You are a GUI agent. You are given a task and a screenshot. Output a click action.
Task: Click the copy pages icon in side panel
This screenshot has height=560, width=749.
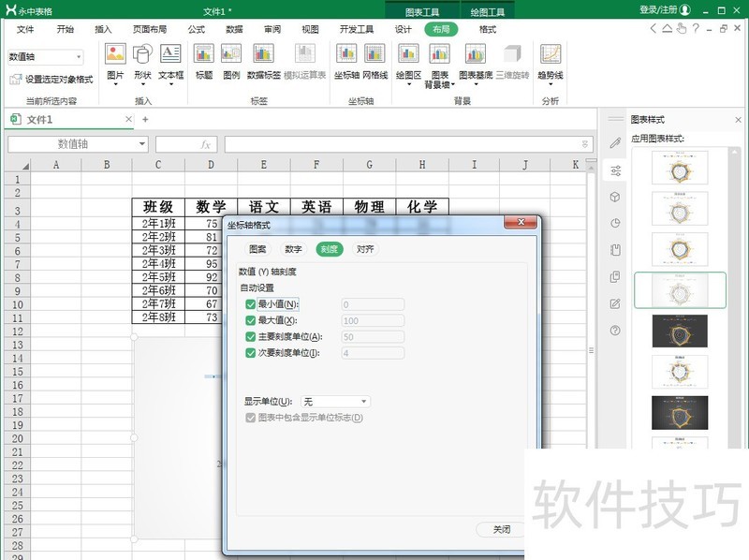[x=615, y=276]
